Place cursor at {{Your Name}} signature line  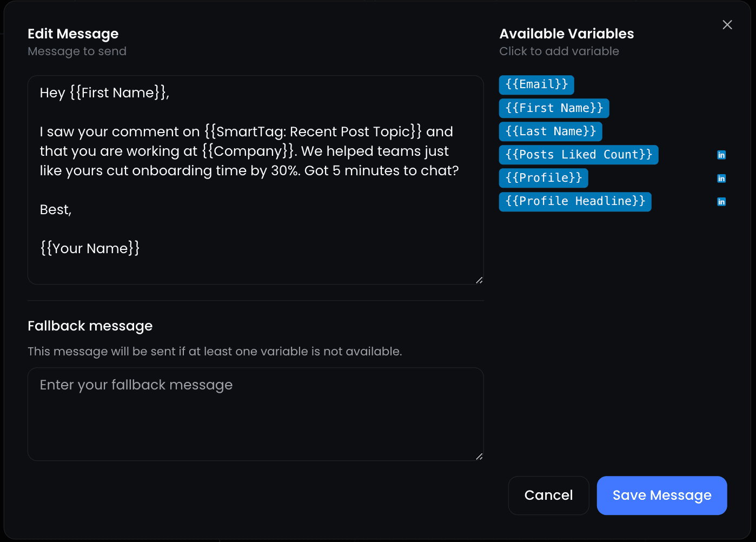pos(90,248)
